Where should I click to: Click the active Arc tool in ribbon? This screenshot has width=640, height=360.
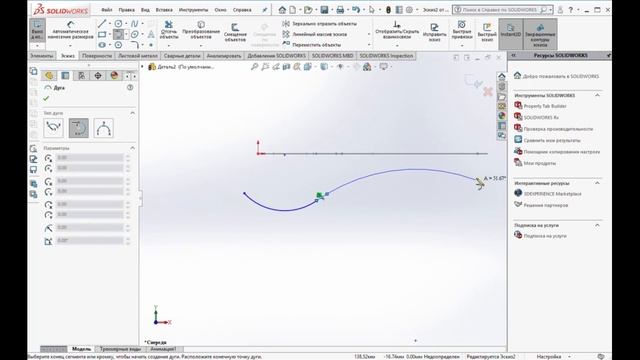click(118, 34)
